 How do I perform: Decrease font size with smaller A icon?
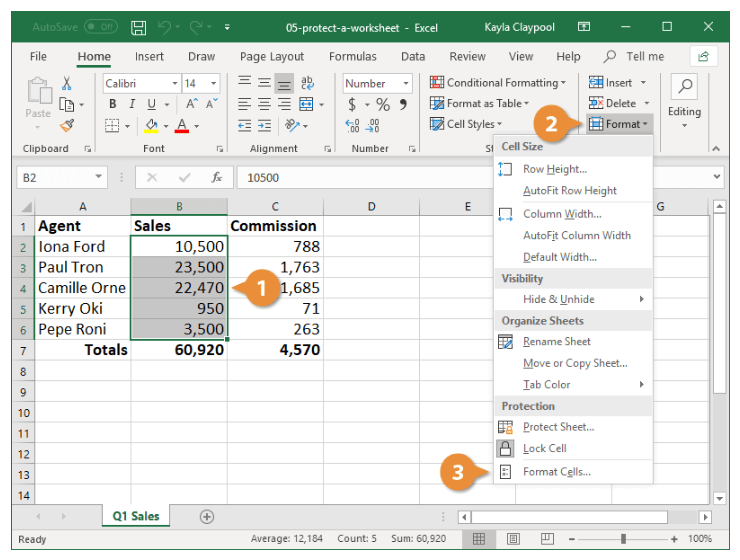211,104
